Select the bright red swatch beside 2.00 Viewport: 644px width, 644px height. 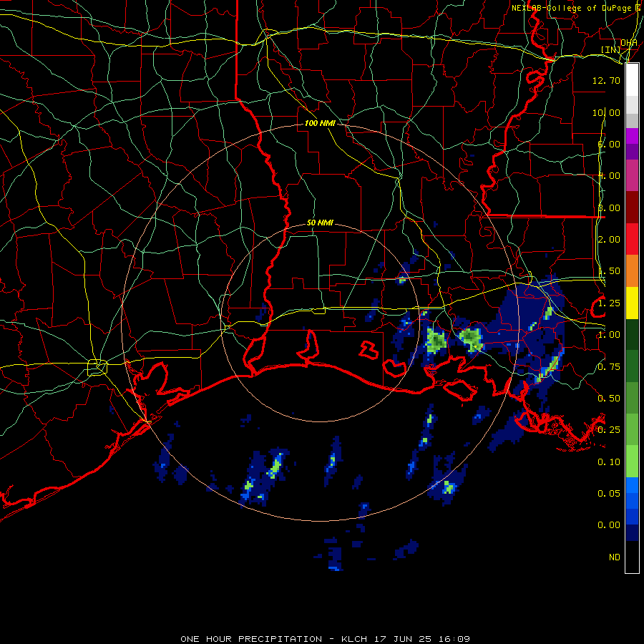632,239
